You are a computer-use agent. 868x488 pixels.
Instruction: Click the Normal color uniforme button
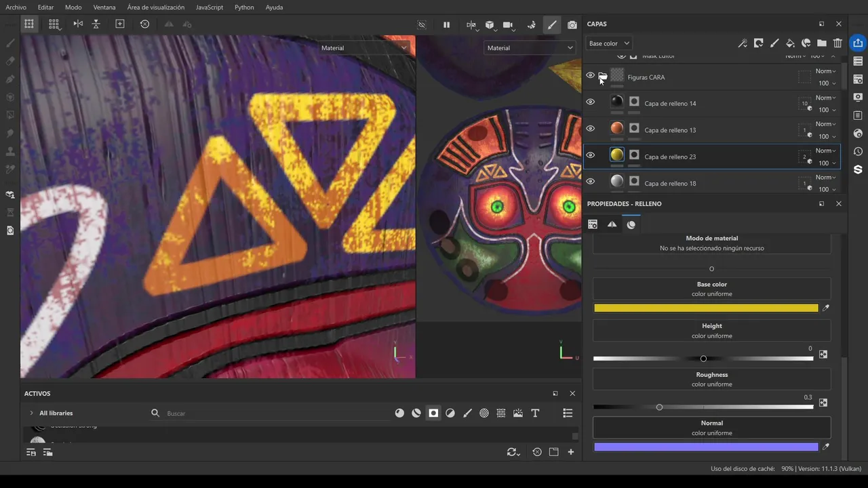[x=711, y=428]
